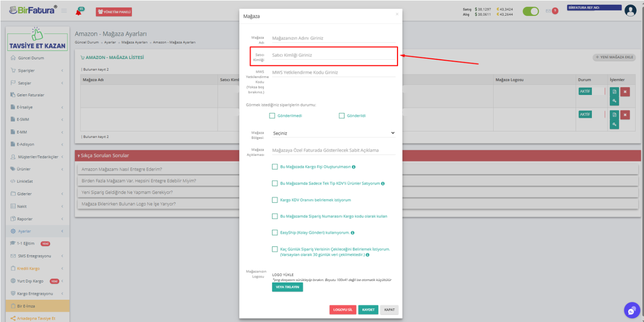Screen dimensions: 644x322
Task: Click the Arkadaşına Tavsiye Et share icon
Action: [x=13, y=318]
